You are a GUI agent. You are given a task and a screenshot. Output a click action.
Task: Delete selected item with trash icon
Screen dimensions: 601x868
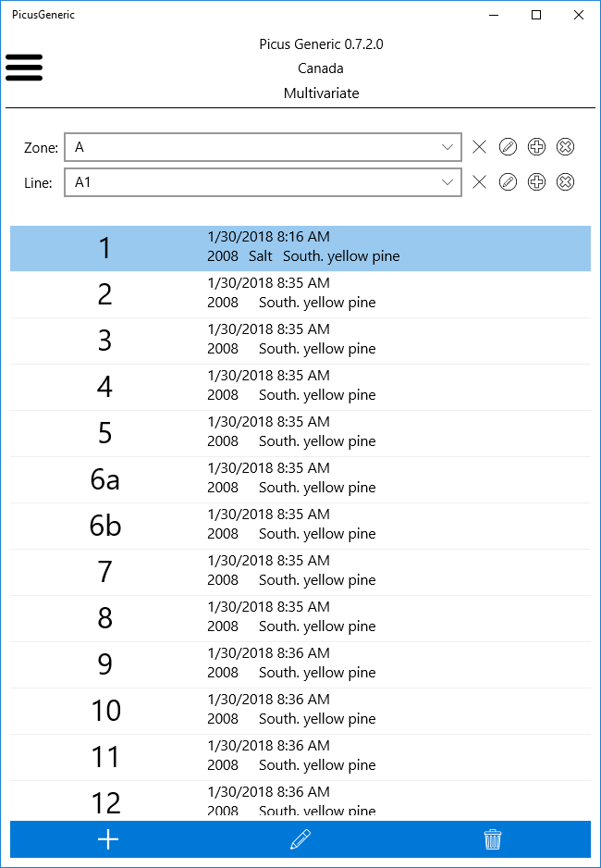click(493, 839)
